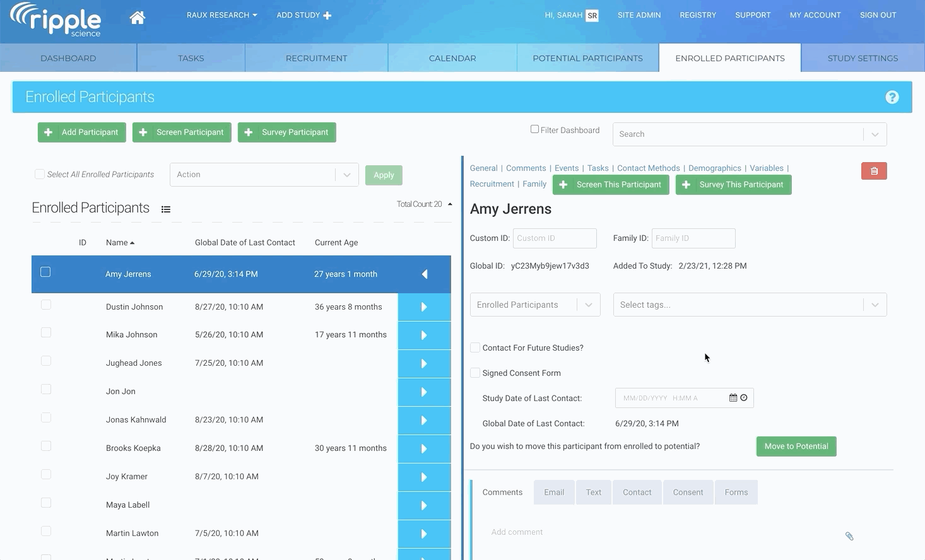Check Contact For Future Studies box

coord(475,347)
